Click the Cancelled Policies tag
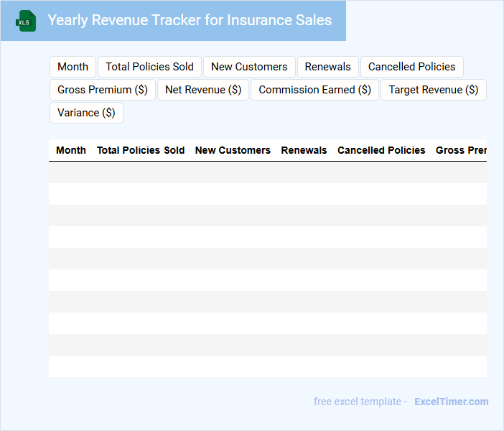The width and height of the screenshot is (504, 431). [x=411, y=67]
